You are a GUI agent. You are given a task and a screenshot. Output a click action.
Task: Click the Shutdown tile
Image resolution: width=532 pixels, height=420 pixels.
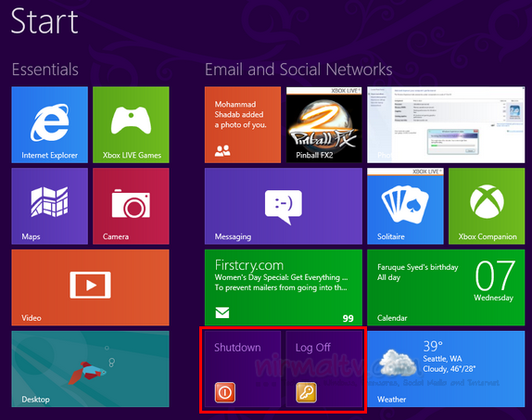(x=243, y=369)
